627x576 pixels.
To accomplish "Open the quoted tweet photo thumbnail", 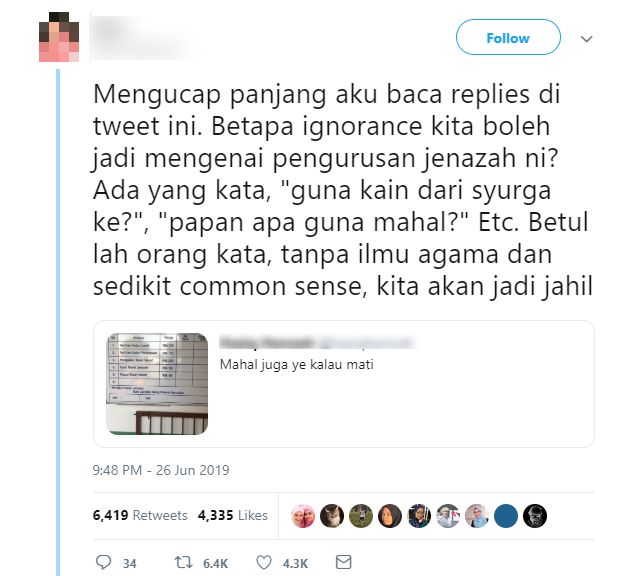I will pos(157,384).
